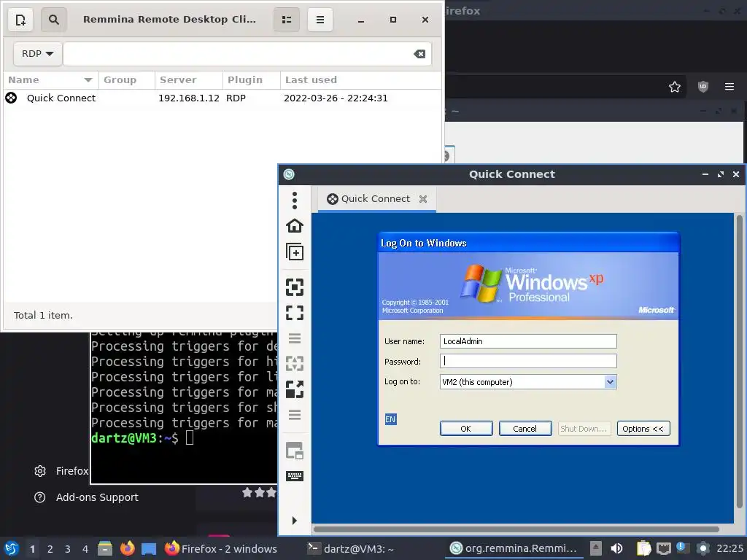The image size is (747, 560).
Task: Toggle the search bar in Remmina
Action: [x=54, y=20]
